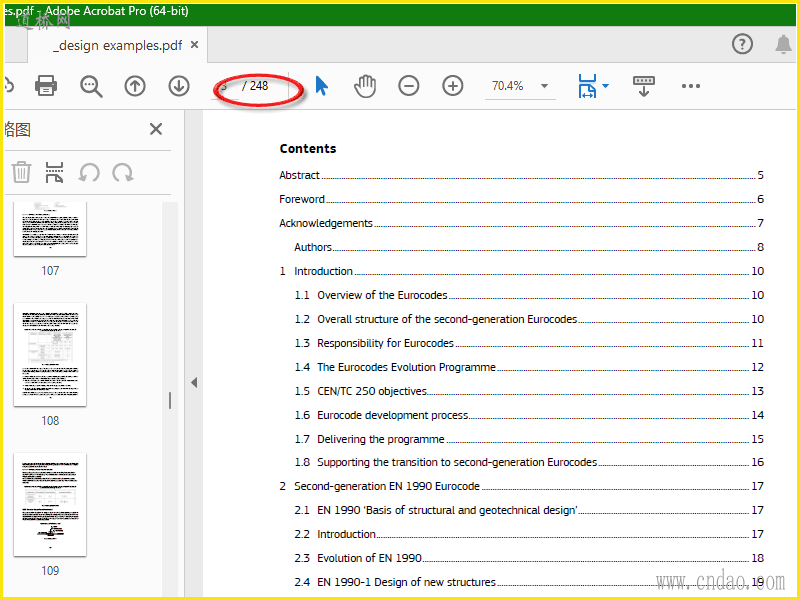Select page 109 thumbnail
The image size is (800, 600).
tap(50, 505)
